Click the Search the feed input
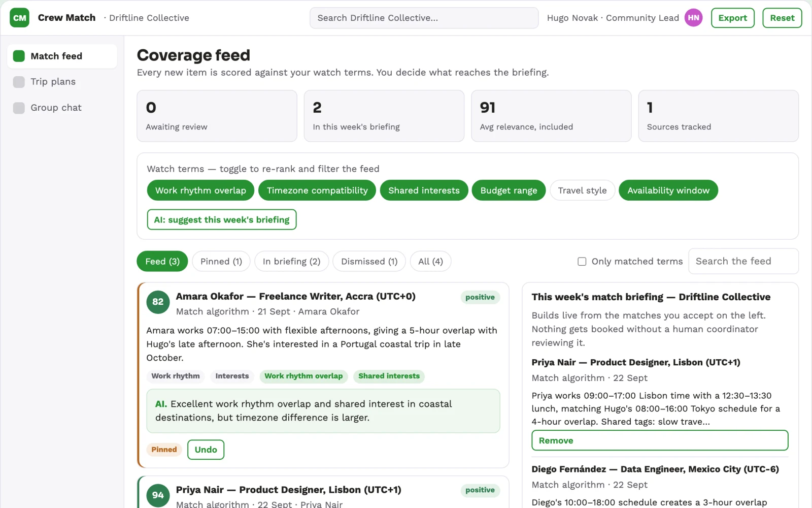Viewport: 812px width, 508px height. [743, 261]
